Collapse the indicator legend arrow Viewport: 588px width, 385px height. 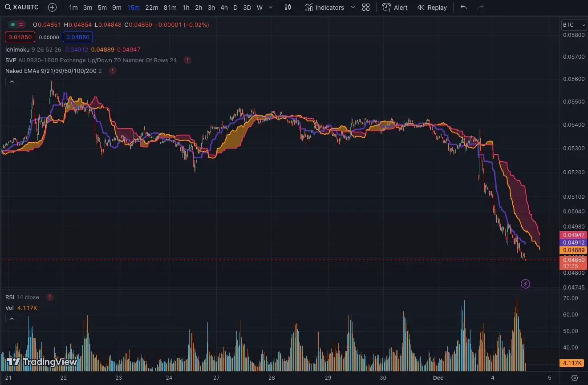pos(12,82)
